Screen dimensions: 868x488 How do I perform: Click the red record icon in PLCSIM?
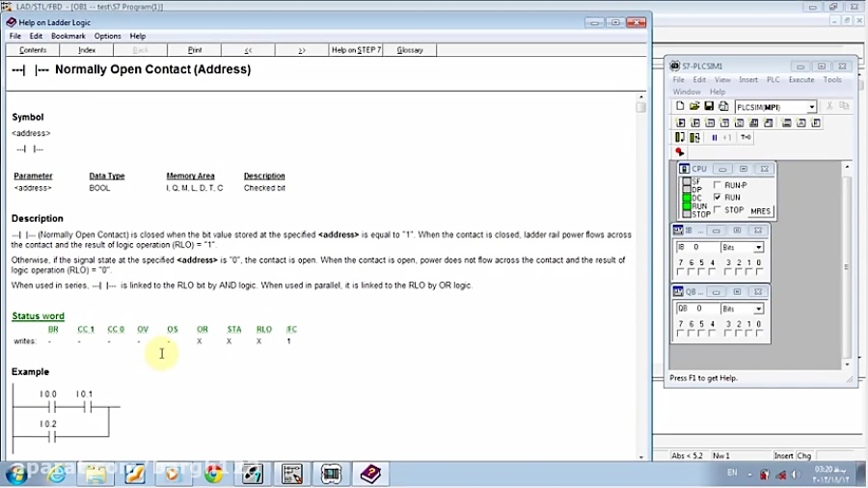tap(680, 152)
